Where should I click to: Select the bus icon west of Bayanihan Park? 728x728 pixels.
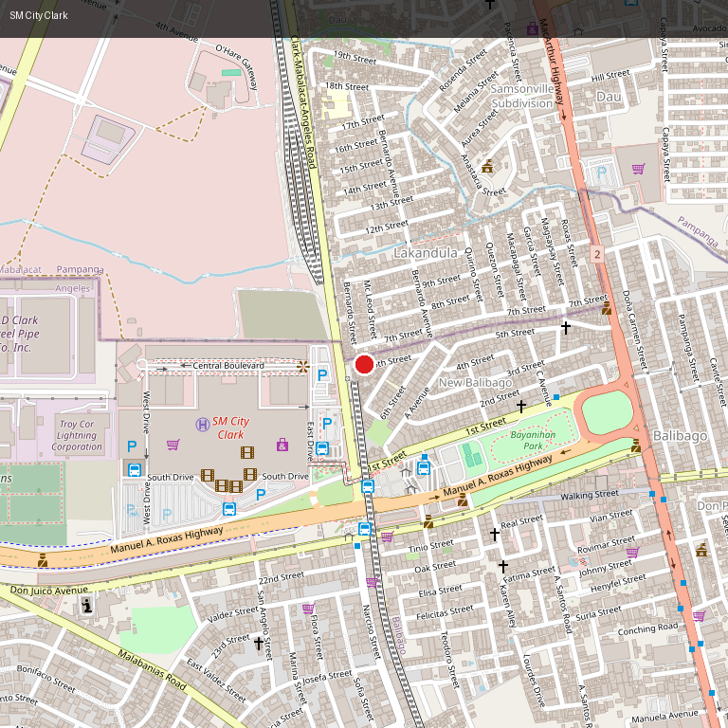[424, 468]
